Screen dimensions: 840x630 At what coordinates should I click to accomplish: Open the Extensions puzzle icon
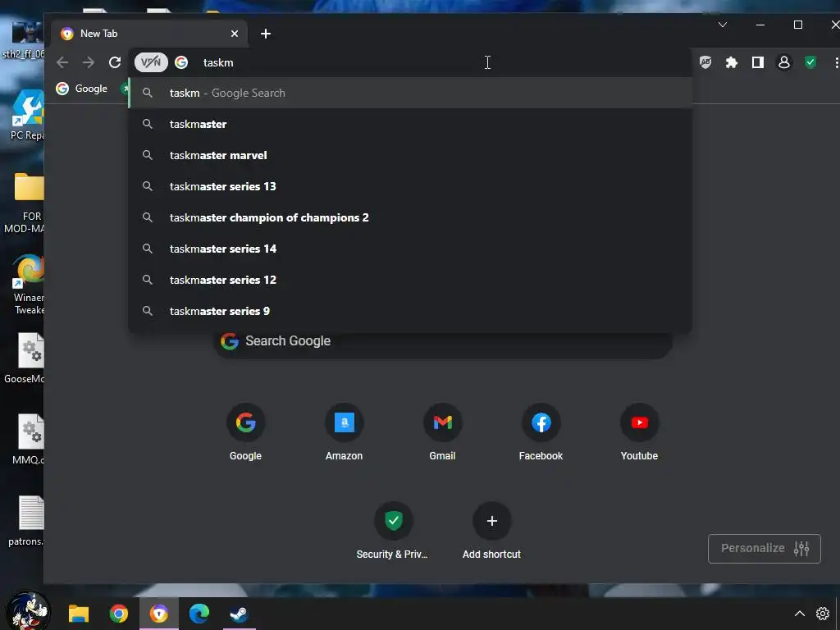(731, 62)
